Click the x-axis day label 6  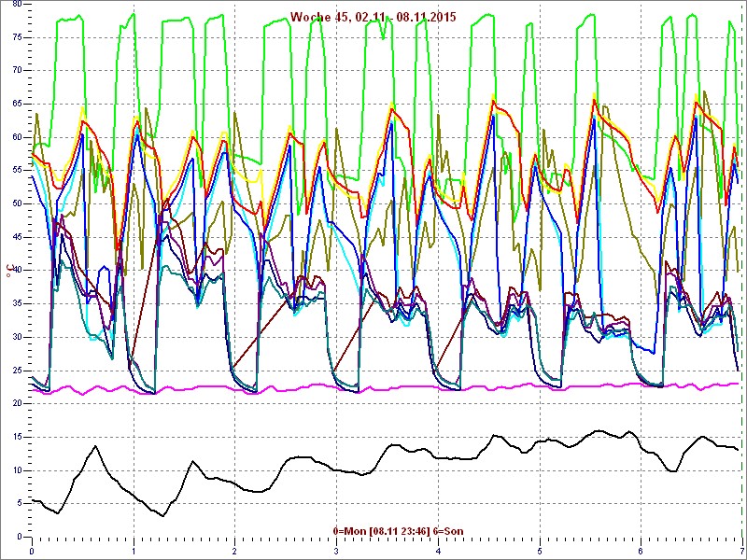click(x=641, y=552)
